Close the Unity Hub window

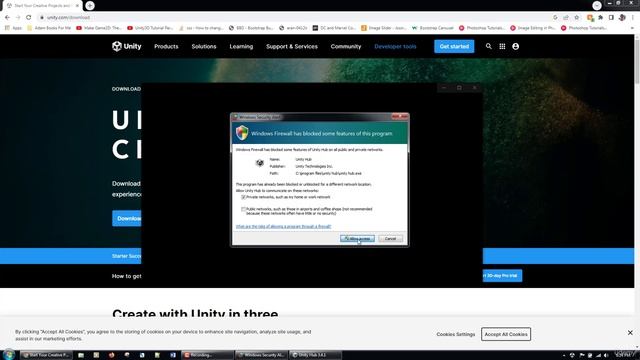click(x=474, y=88)
